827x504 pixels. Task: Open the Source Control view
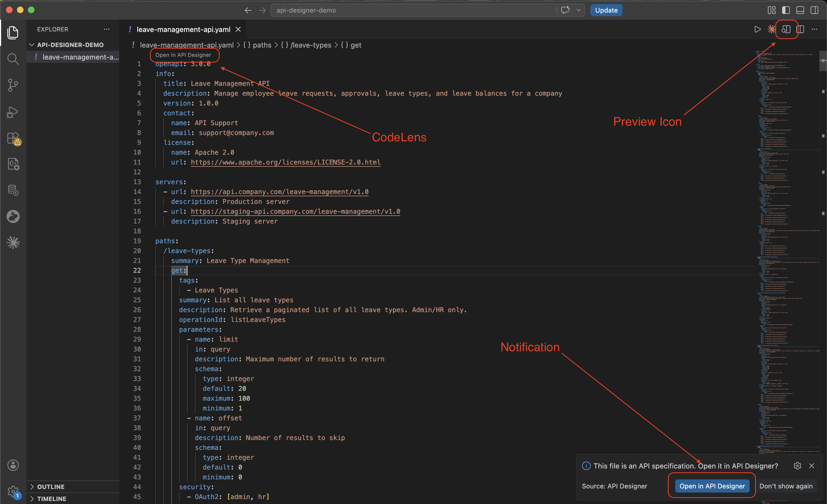click(x=13, y=85)
